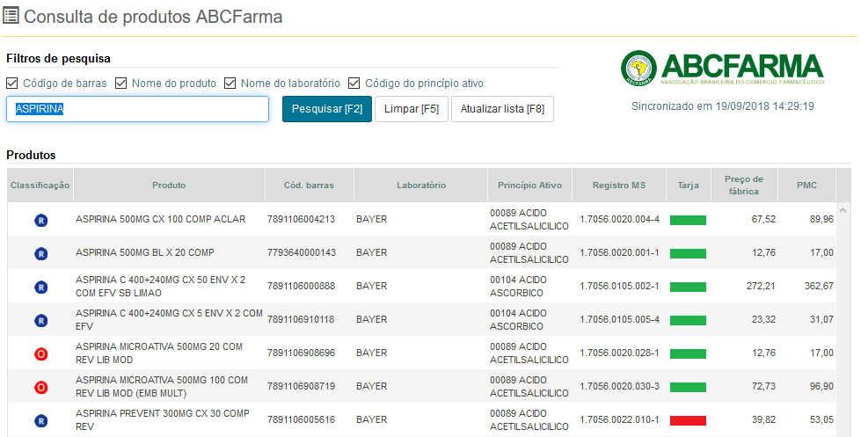The image size is (868, 437).
Task: Click R classification icon for ASPIRINA 500MG BL X 20
Action: tap(41, 254)
